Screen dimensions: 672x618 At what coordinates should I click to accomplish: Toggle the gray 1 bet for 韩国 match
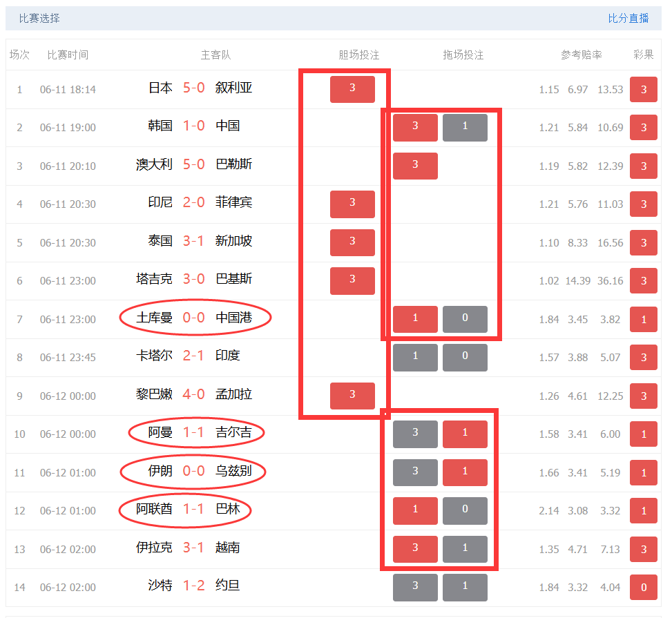click(x=465, y=127)
